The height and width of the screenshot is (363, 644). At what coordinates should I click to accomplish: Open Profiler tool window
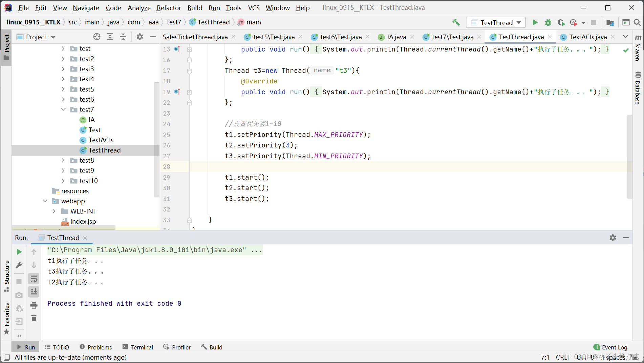[177, 347]
